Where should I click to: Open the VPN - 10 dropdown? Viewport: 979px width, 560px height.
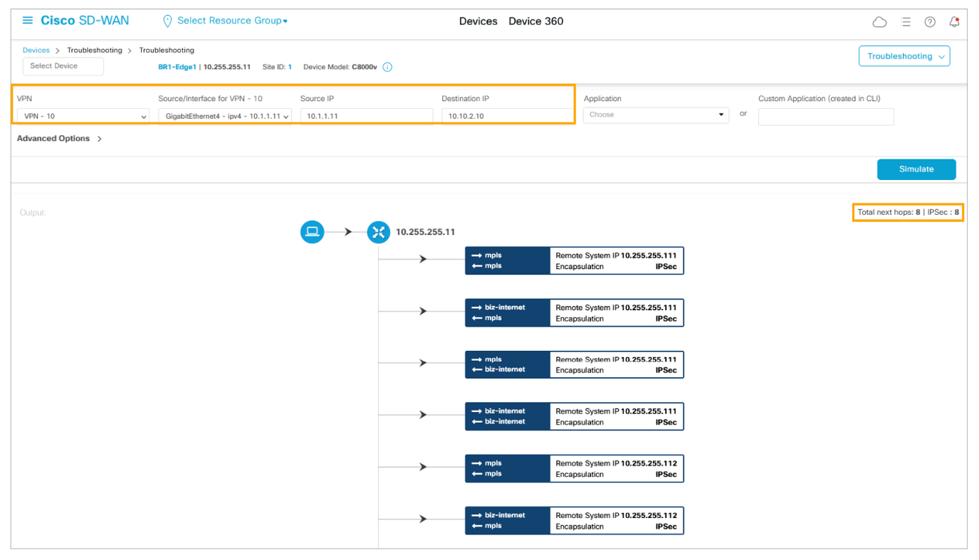coord(83,116)
